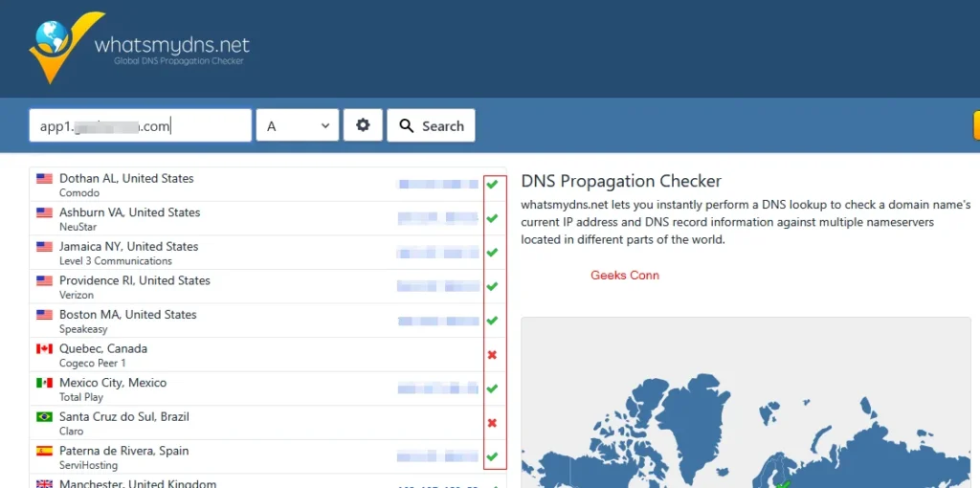The image size is (980, 488).
Task: Open the settings gear button
Action: pyautogui.click(x=363, y=125)
